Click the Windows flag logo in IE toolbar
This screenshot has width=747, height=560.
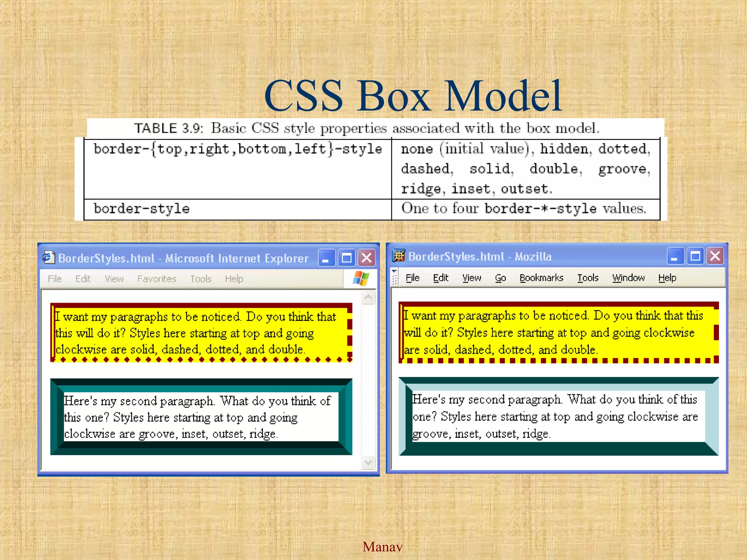point(361,279)
